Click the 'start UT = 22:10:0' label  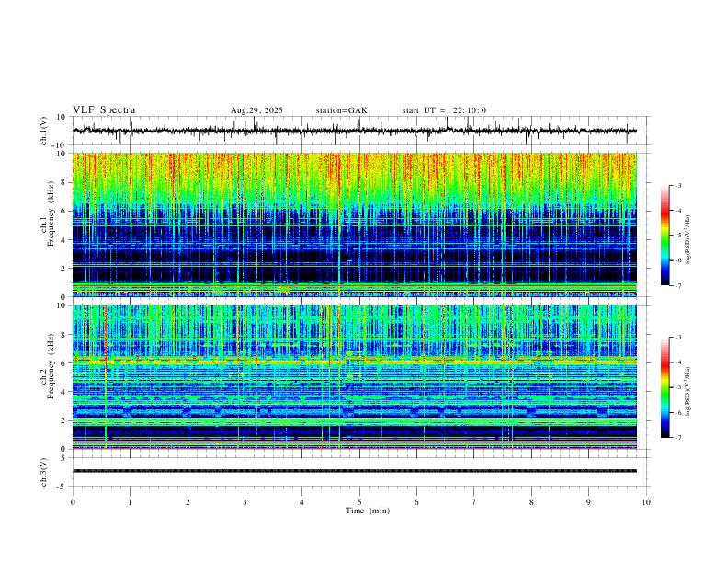tap(444, 110)
